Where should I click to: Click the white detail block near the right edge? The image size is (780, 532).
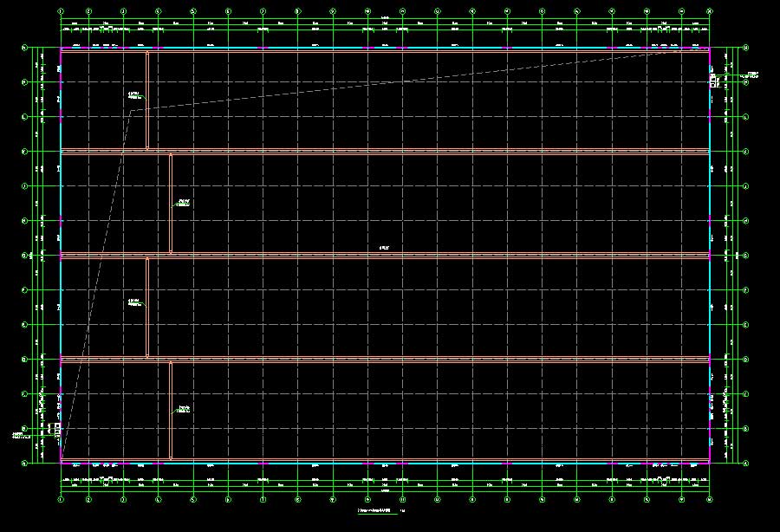713,81
